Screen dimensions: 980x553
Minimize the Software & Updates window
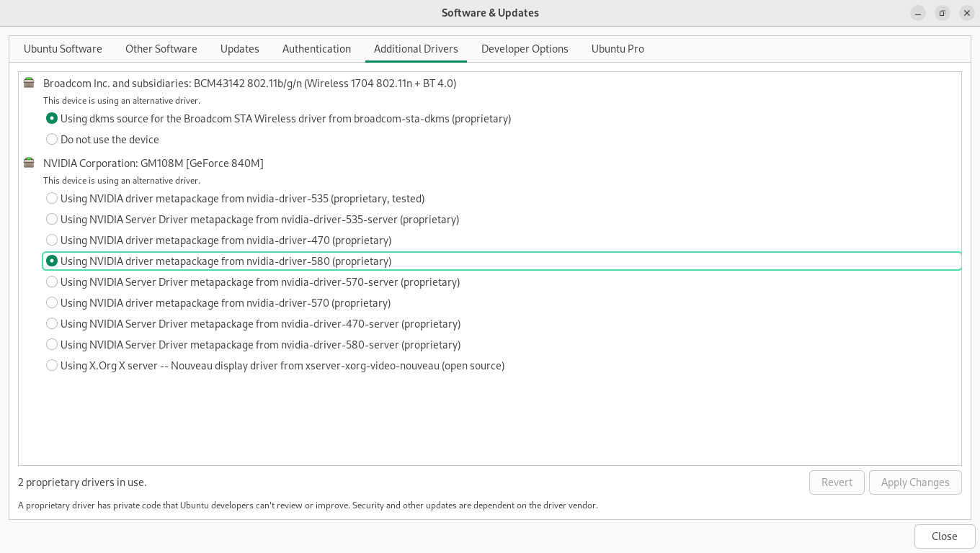tap(917, 13)
